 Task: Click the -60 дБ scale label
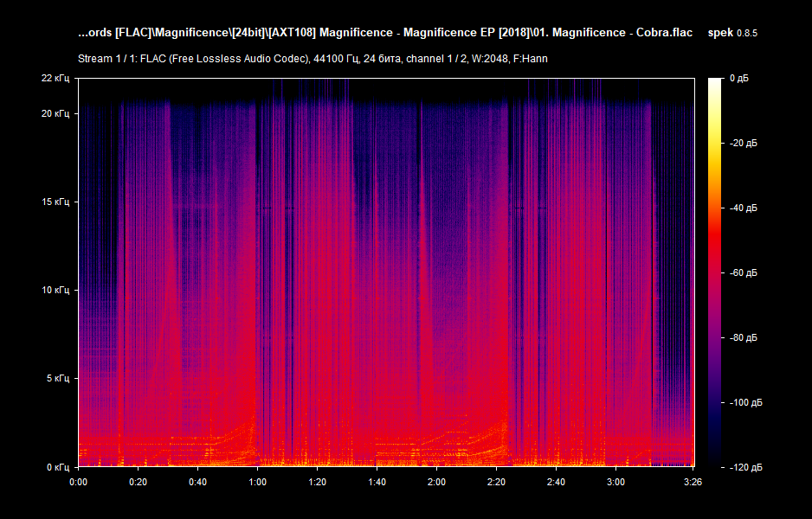743,272
